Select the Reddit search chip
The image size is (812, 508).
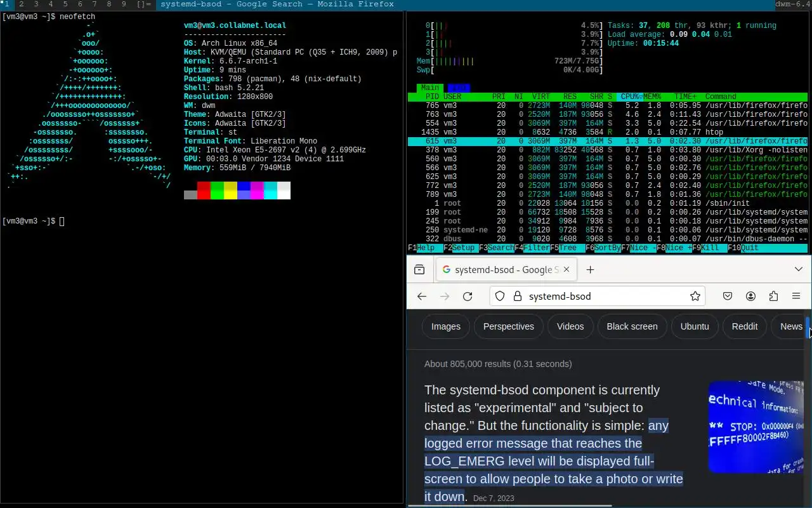(x=745, y=326)
